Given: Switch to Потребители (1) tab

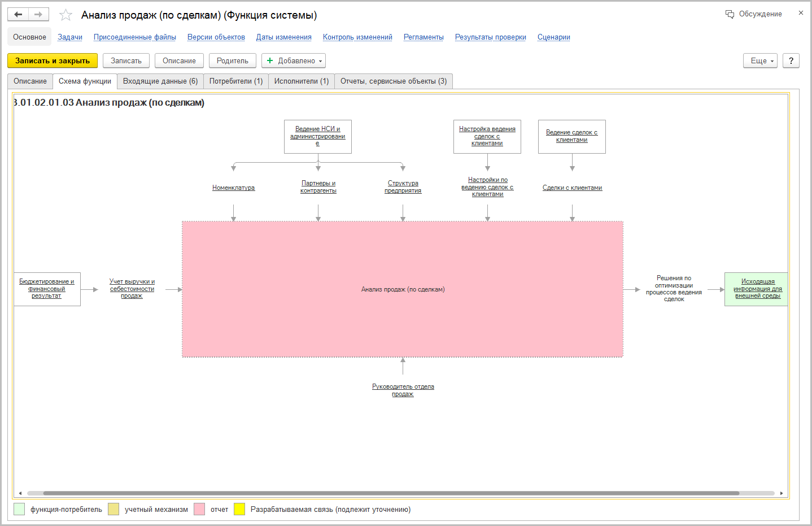Looking at the screenshot, I should [236, 81].
